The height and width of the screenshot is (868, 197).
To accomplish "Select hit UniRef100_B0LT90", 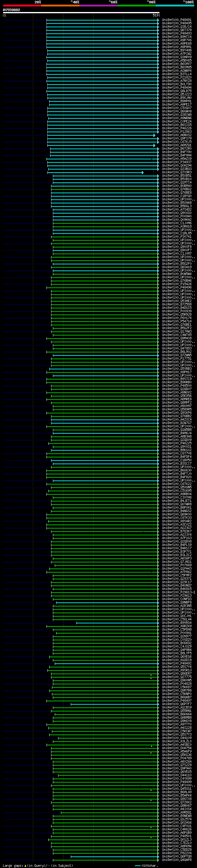I will [176, 85].
